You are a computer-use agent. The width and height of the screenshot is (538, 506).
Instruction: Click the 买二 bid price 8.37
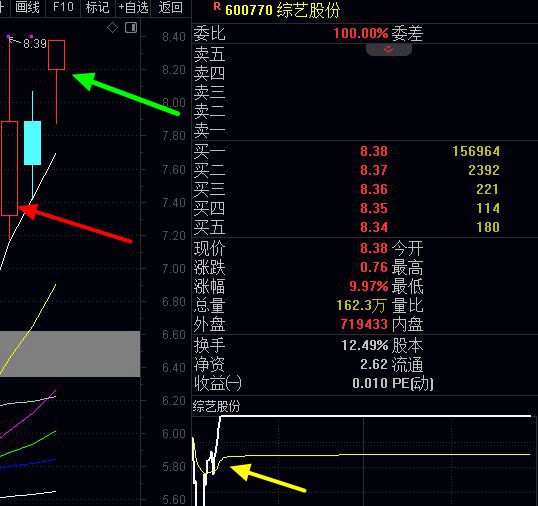tap(374, 170)
